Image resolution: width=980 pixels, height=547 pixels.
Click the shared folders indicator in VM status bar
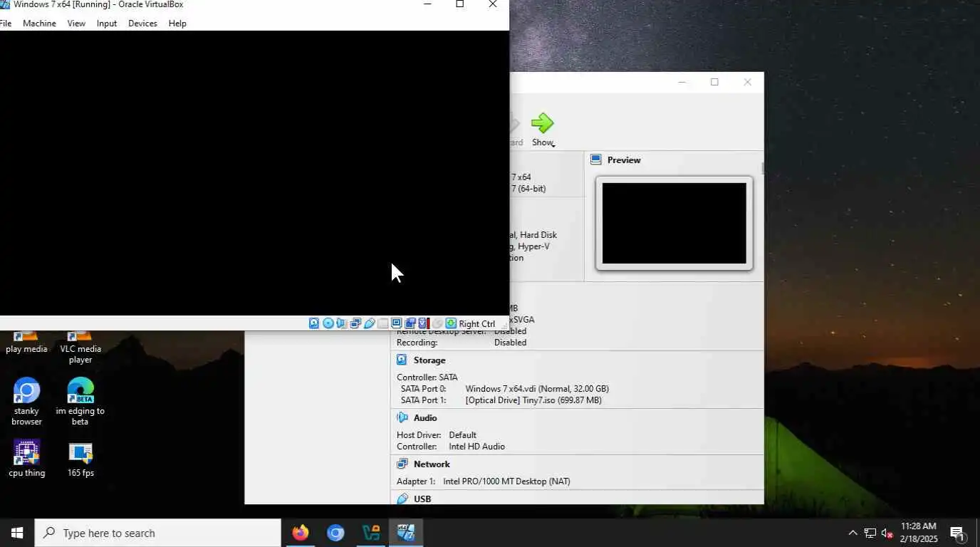[x=383, y=323]
